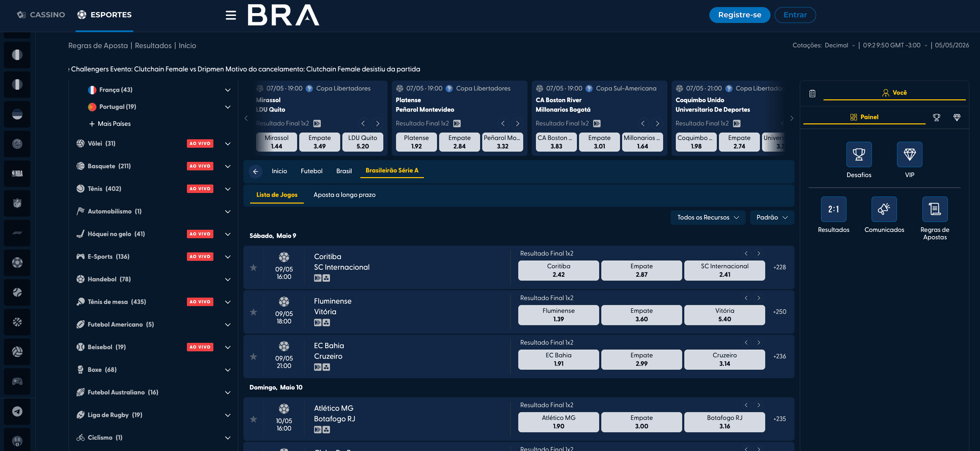Open the stream icon on Mirassol card
Viewport: 980px width, 451px height.
tap(317, 123)
